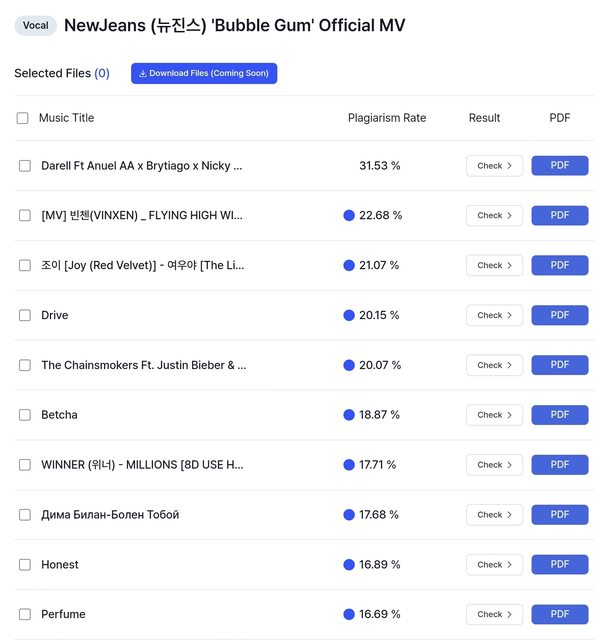Open the Check result for Darell Ft Anuel AA
Image resolution: width=600 pixels, height=640 pixels.
pos(494,166)
